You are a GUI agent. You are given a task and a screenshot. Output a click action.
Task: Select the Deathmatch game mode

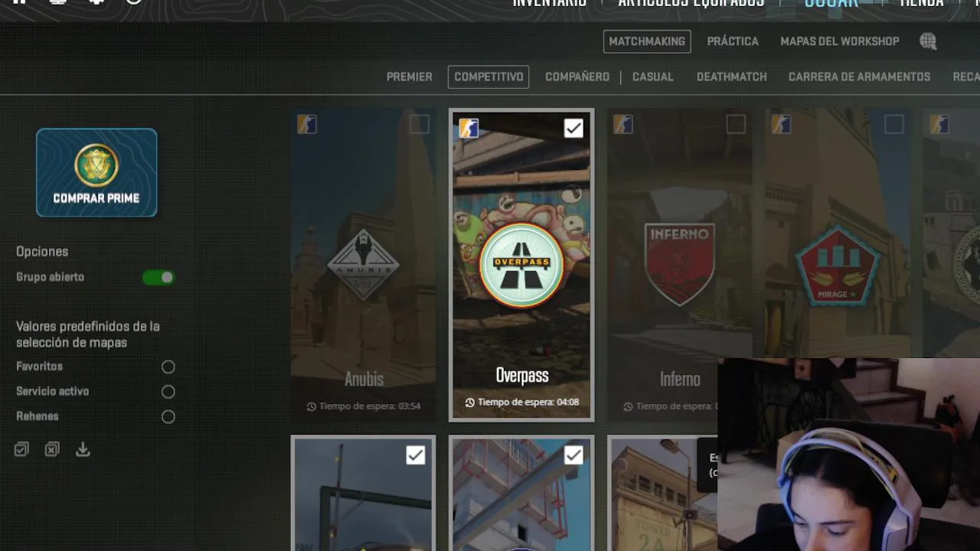click(732, 77)
